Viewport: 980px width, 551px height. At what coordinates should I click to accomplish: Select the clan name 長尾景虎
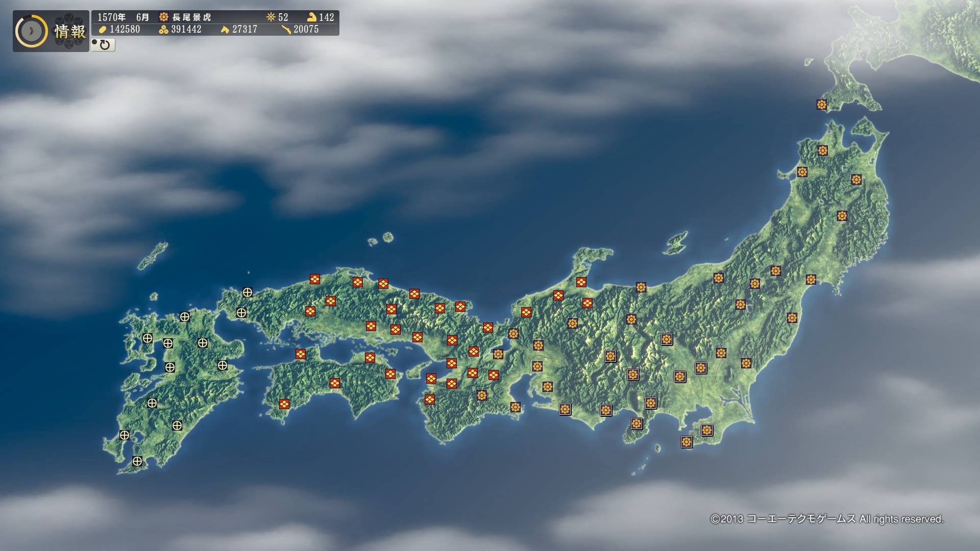pos(192,17)
